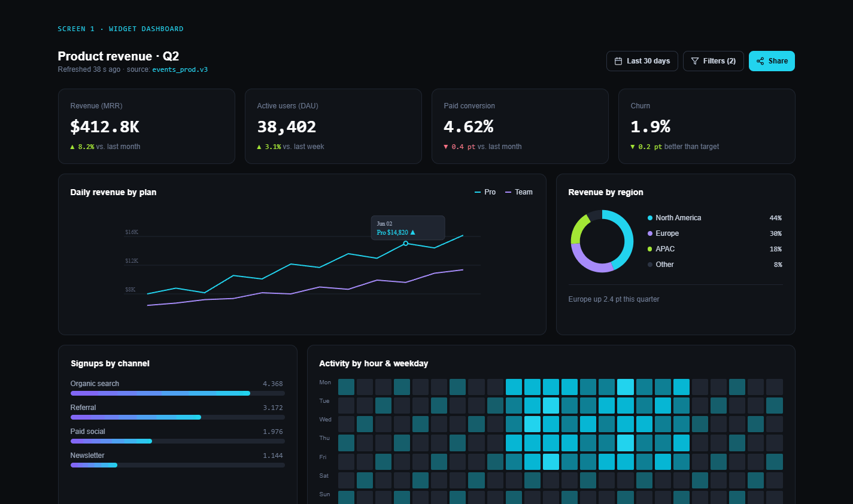Viewport: 853px width, 504px height.
Task: Select the Revenue (MRR) $412.8K value
Action: click(105, 127)
